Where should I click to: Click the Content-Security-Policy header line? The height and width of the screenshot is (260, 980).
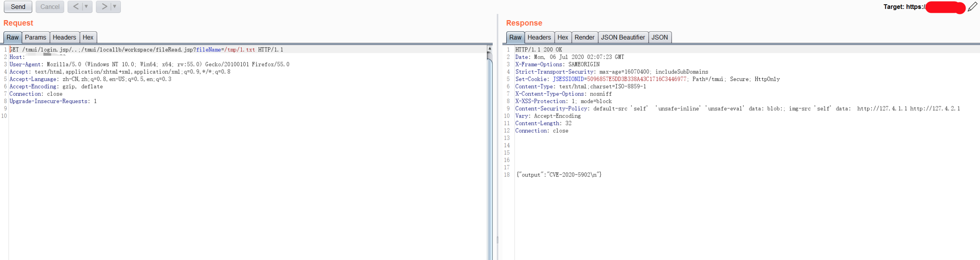pos(738,108)
